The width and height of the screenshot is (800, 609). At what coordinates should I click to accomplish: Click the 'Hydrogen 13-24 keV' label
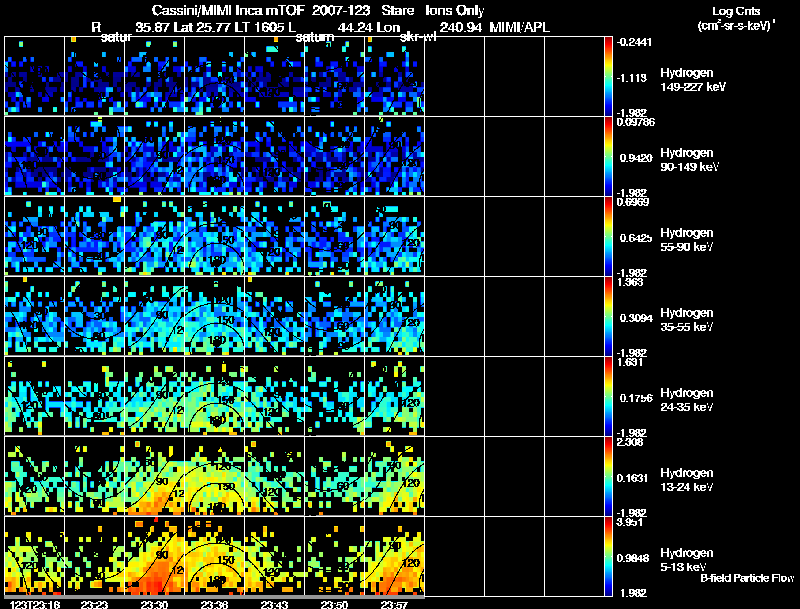click(687, 480)
